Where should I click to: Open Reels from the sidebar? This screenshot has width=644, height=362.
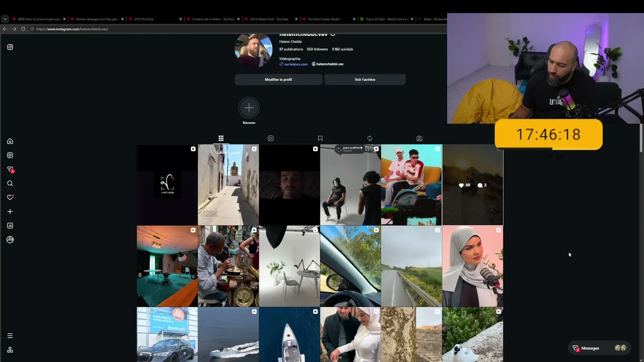coord(10,155)
